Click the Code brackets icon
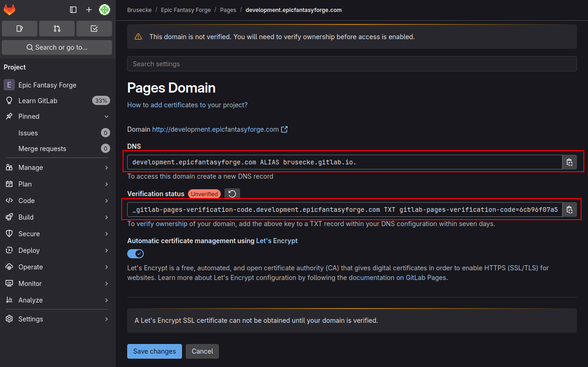588x367 pixels. pos(9,201)
